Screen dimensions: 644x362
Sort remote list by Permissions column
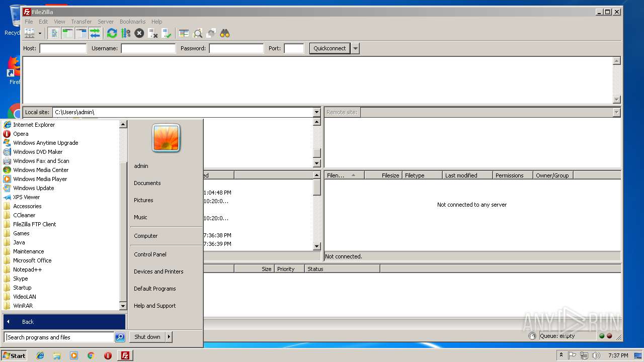click(513, 175)
